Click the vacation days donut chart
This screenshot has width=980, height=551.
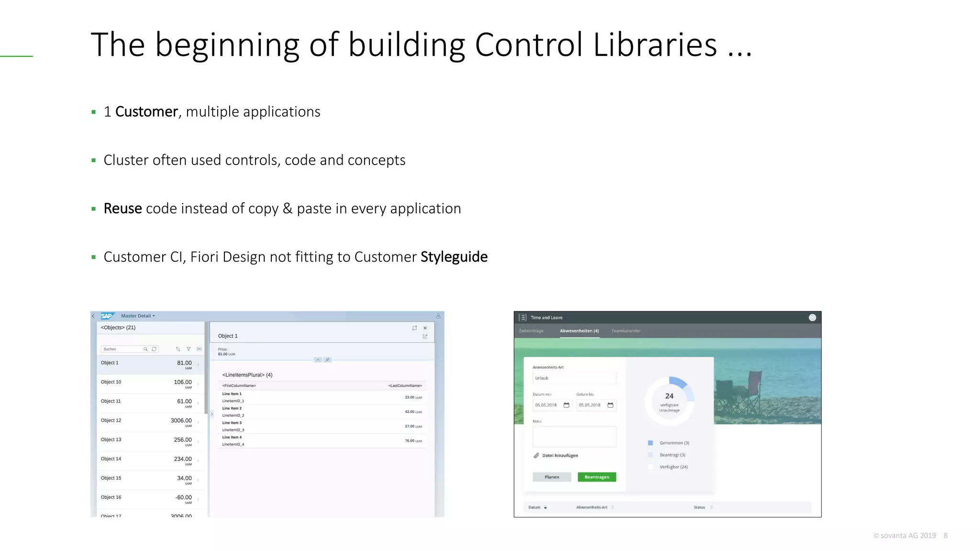(x=669, y=401)
